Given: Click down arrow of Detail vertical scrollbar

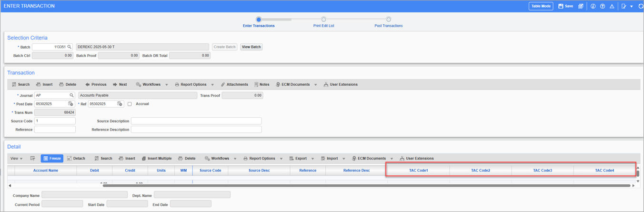Looking at the screenshot, I should 638,181.
